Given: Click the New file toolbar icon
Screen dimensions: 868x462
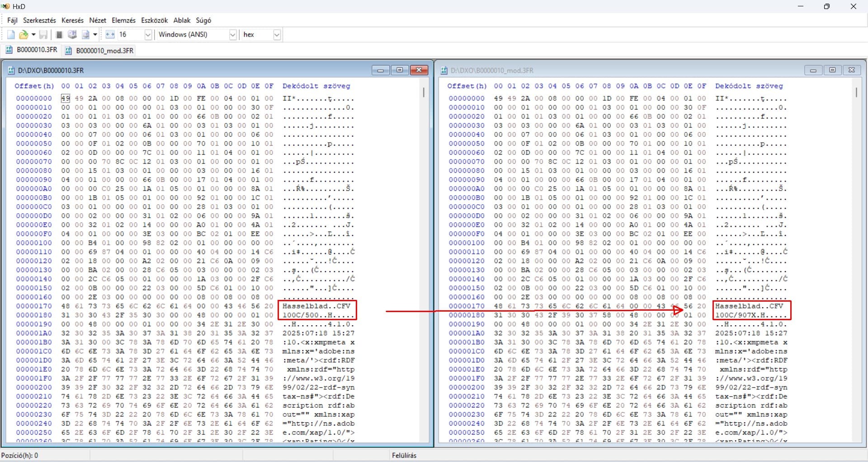Looking at the screenshot, I should [11, 35].
